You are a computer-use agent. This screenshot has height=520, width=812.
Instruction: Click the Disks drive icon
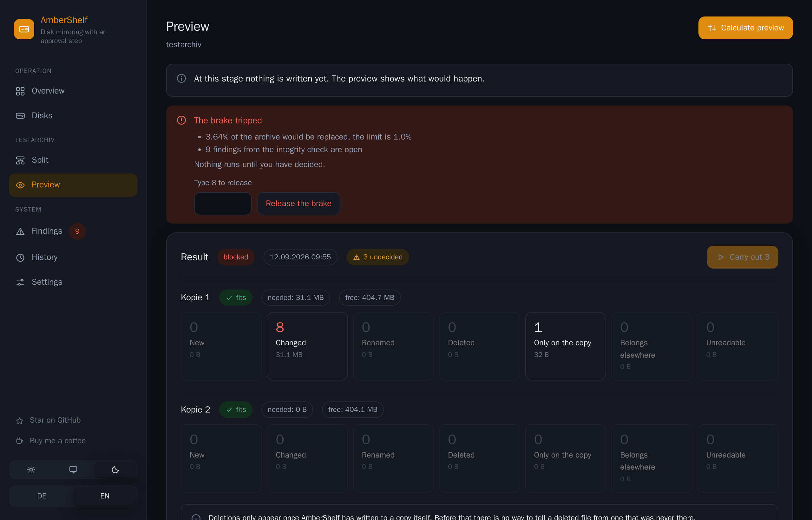(20, 116)
